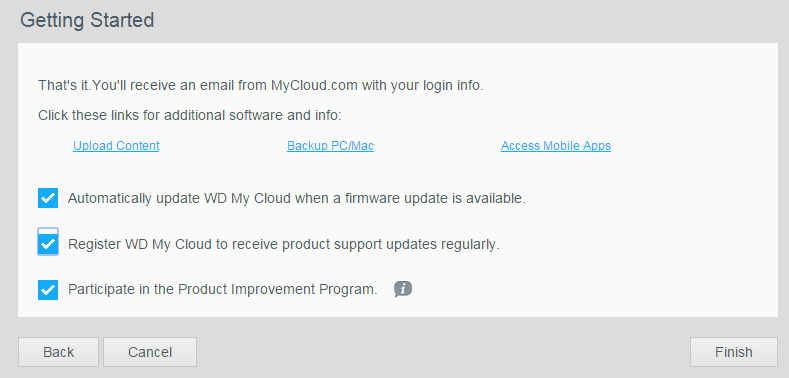This screenshot has width=789, height=378.
Task: Follow the Backup PC/Mac link
Action: click(x=330, y=146)
